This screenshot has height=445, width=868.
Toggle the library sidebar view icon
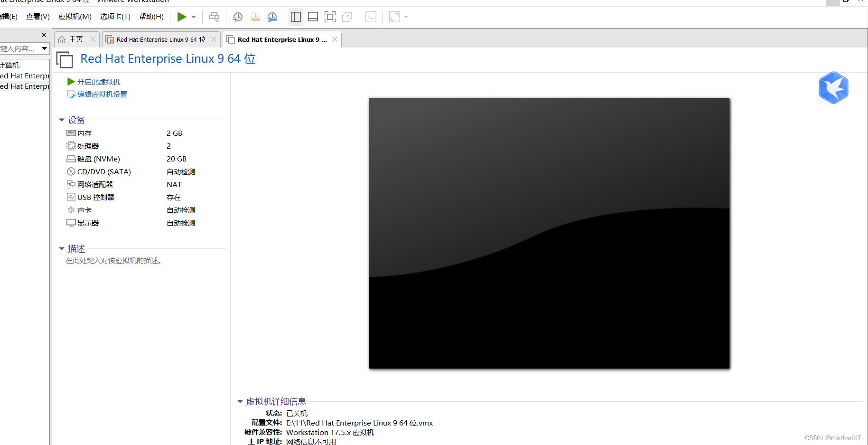pyautogui.click(x=296, y=17)
